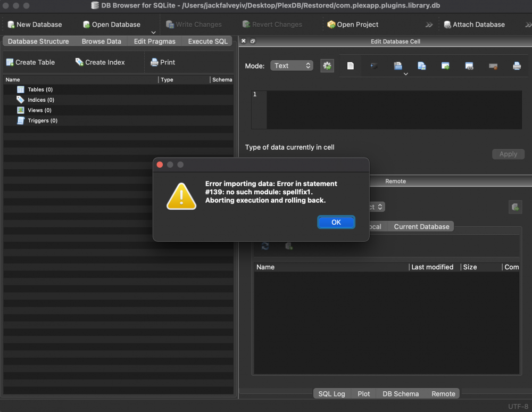The height and width of the screenshot is (412, 532).
Task: Open the dropdown arrow below Open Database
Action: 153,32
